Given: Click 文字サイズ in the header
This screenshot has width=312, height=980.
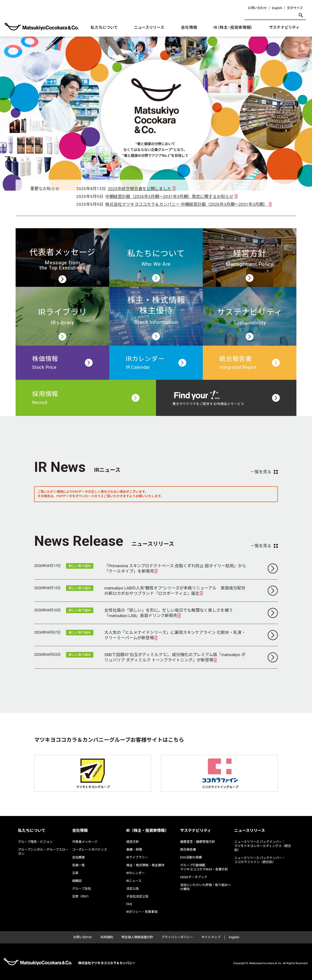Looking at the screenshot, I should [294, 8].
